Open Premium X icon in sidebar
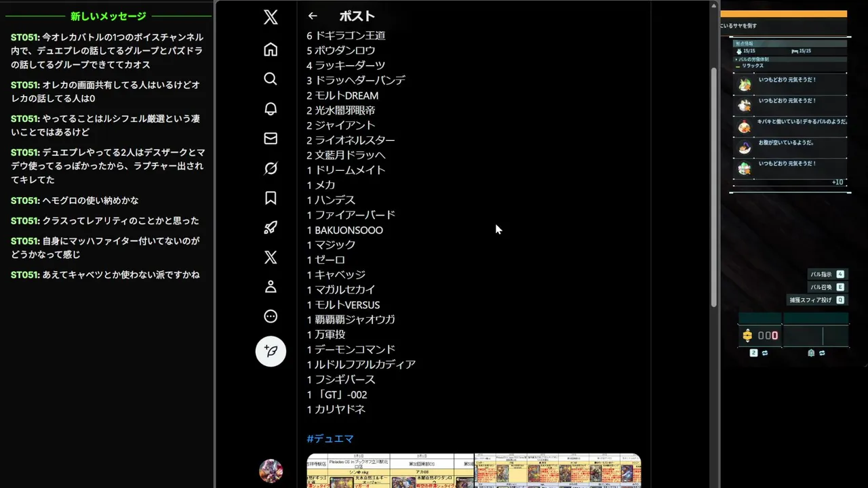The width and height of the screenshot is (868, 488). [x=271, y=257]
